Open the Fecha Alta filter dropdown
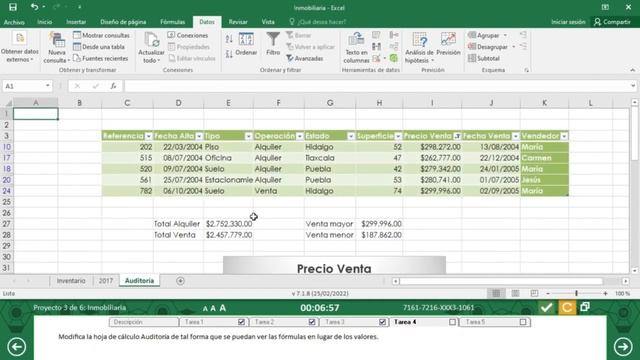Image resolution: width=640 pixels, height=360 pixels. (x=199, y=136)
